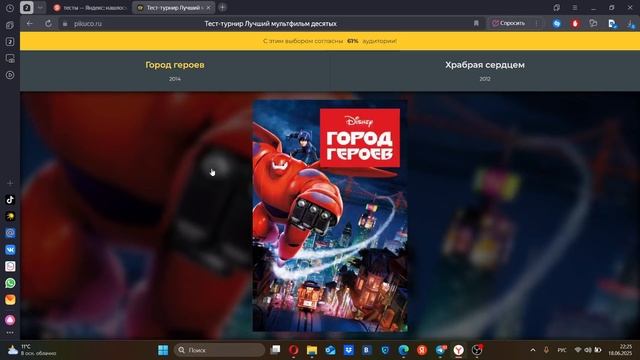Expand the hidden system tray icons arrow
This screenshot has width=640, height=360.
coord(533,350)
